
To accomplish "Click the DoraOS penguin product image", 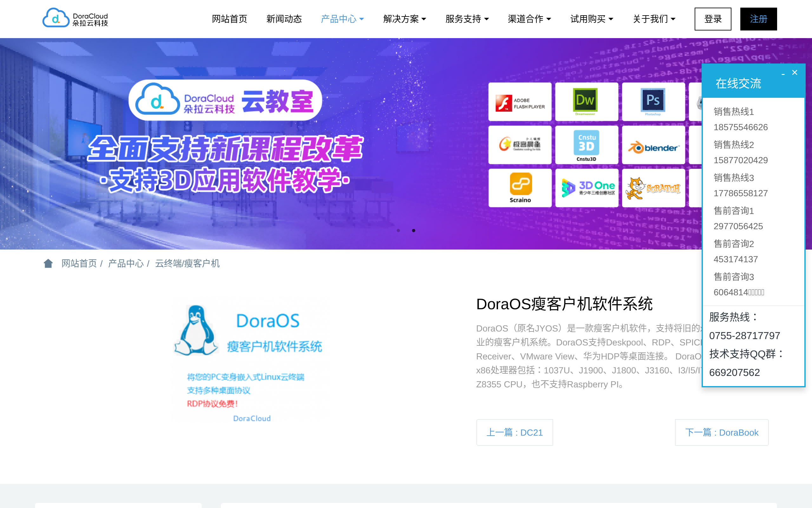I will point(250,362).
